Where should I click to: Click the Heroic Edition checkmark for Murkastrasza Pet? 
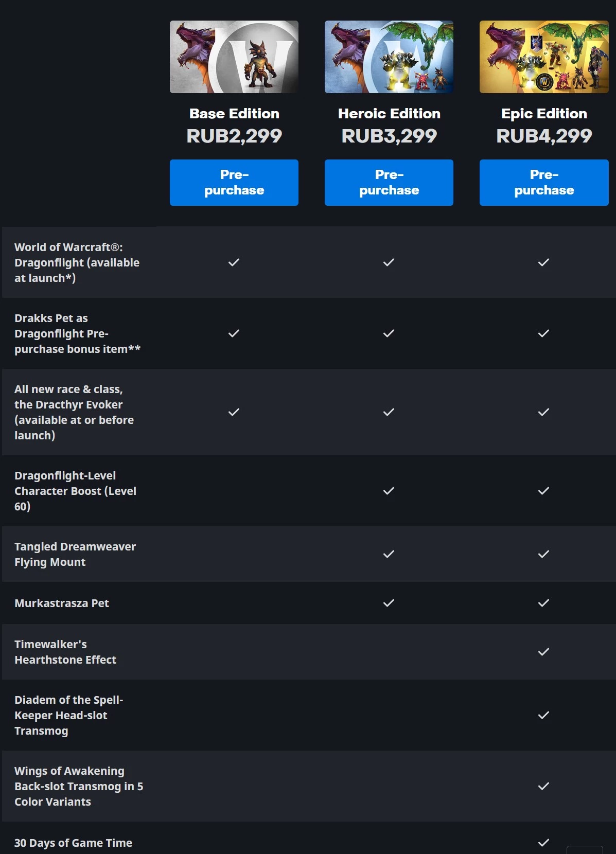point(389,603)
